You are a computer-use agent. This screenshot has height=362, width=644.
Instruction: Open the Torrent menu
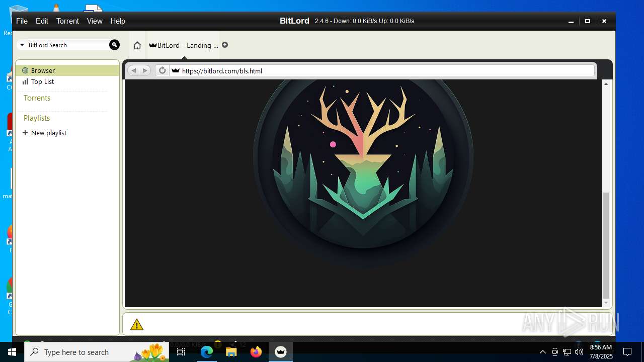67,21
